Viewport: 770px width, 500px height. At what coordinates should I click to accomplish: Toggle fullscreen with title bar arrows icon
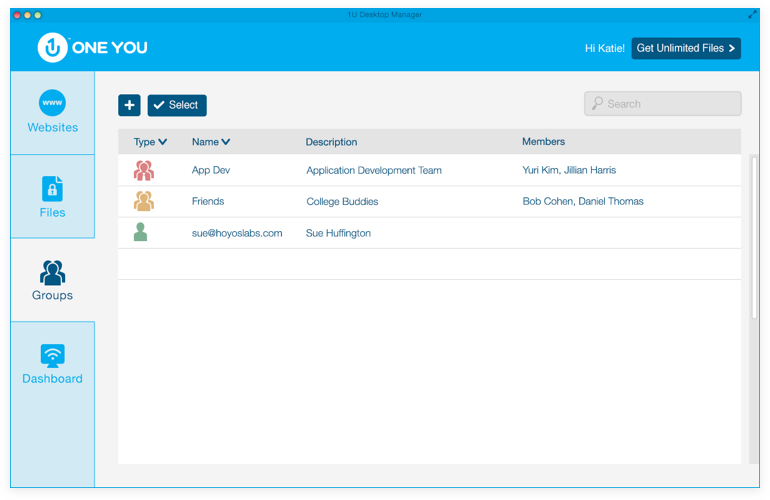click(x=752, y=14)
